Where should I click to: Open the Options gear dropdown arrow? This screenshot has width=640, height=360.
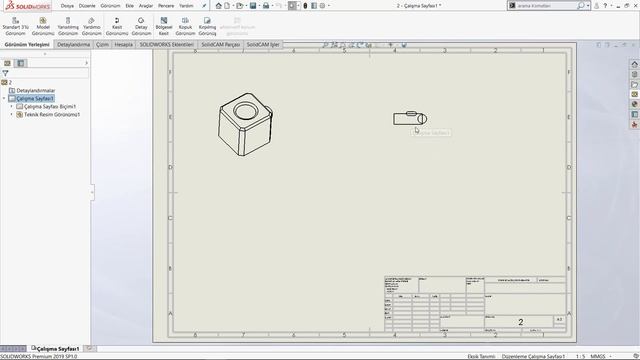click(329, 6)
